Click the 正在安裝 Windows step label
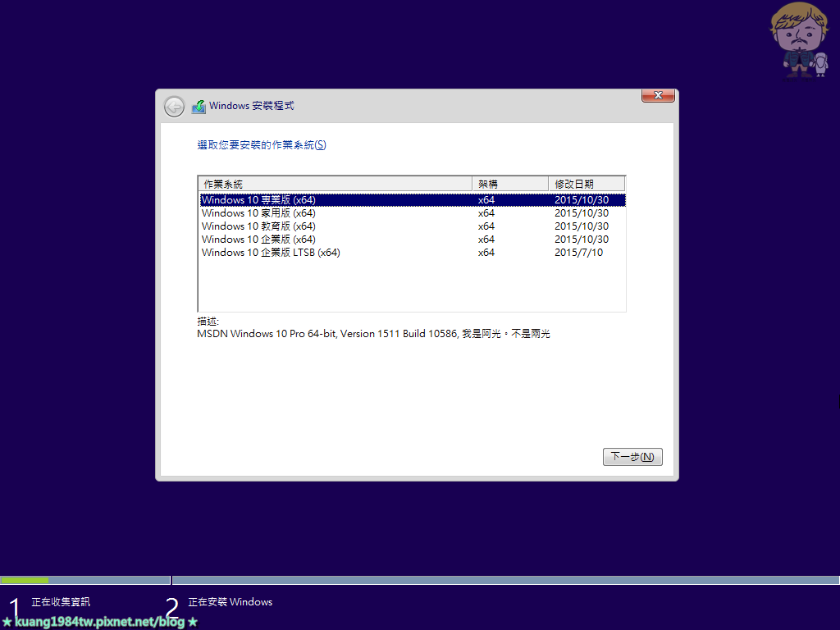This screenshot has width=840, height=630. (x=231, y=601)
